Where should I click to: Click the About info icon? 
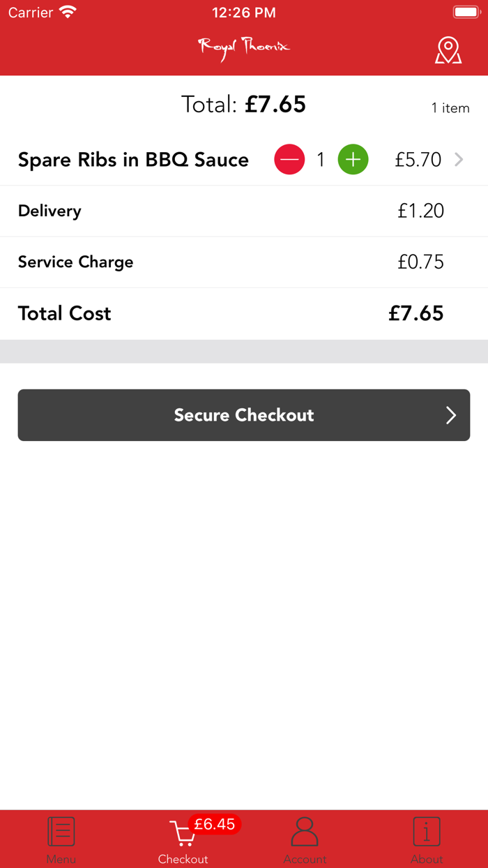(x=427, y=832)
